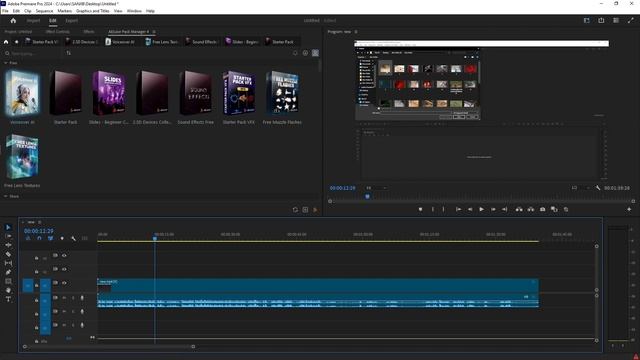
Task: Select the Hand tool
Action: pyautogui.click(x=8, y=290)
